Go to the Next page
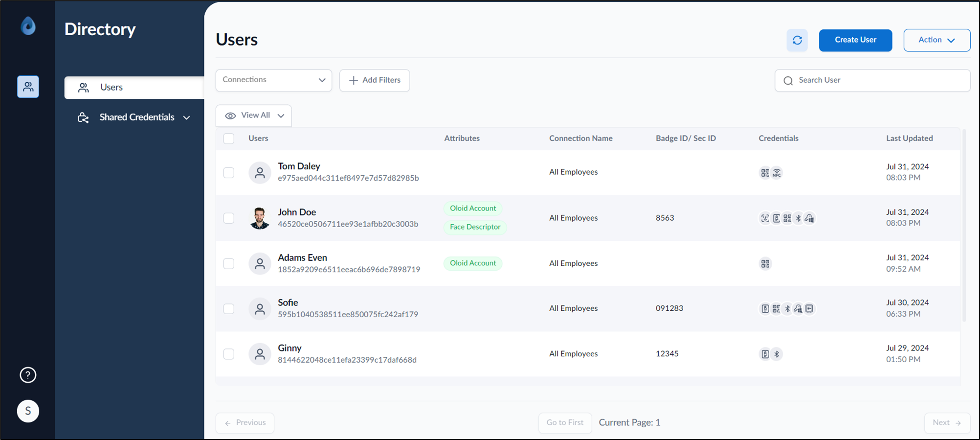 coord(947,423)
